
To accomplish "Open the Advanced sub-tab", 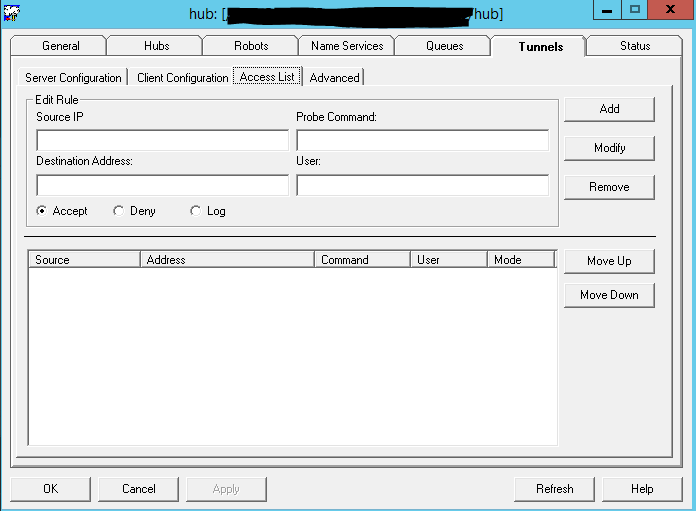I will coord(334,78).
